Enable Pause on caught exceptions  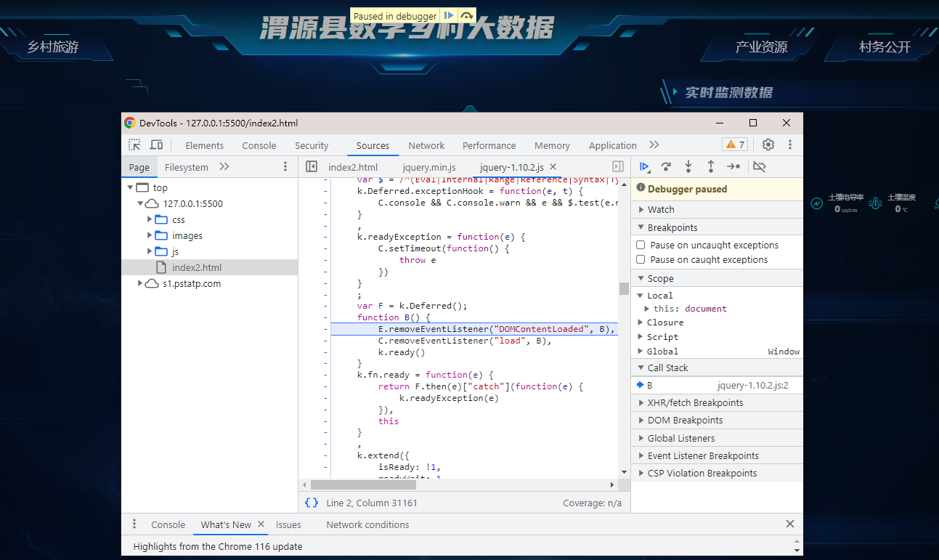click(x=641, y=260)
